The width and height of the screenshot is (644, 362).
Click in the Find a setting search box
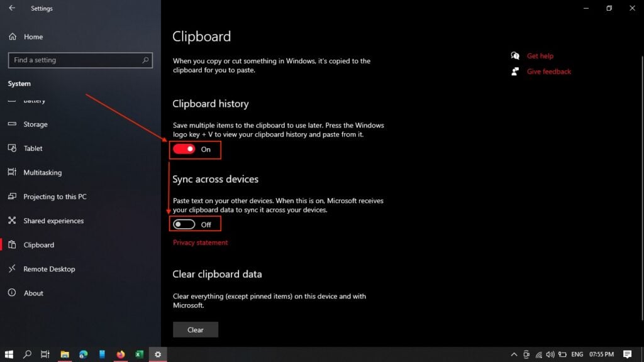pos(75,60)
